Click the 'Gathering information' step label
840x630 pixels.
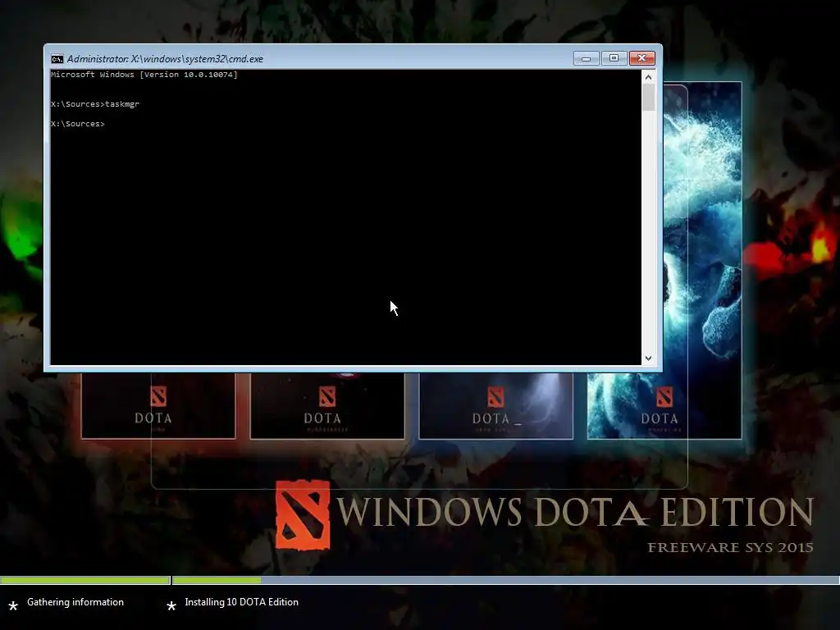pyautogui.click(x=75, y=602)
